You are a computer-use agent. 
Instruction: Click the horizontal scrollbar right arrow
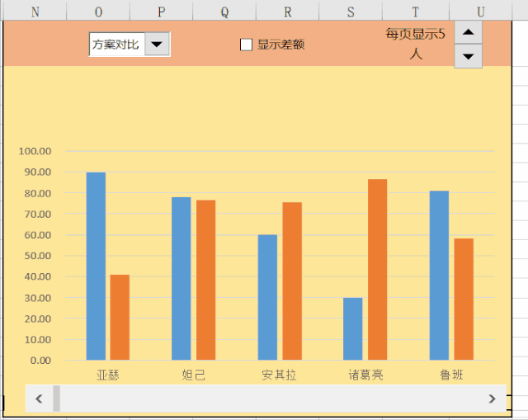(492, 399)
